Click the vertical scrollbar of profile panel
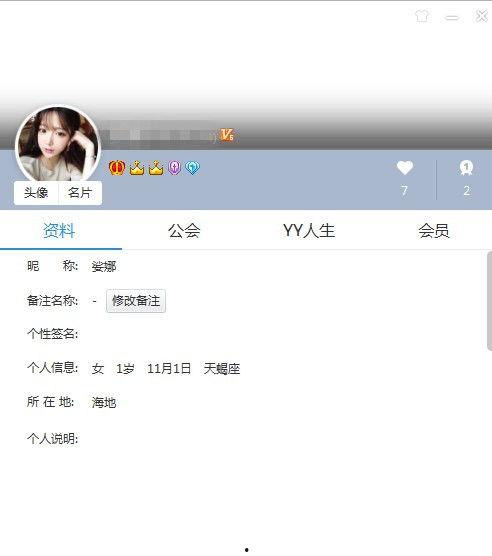 click(490, 301)
